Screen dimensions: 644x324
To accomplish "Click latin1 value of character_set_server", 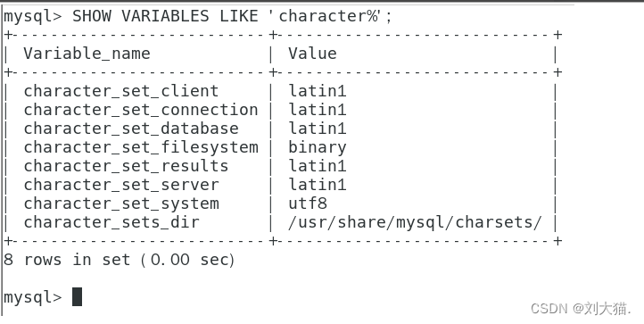I will 317,185.
